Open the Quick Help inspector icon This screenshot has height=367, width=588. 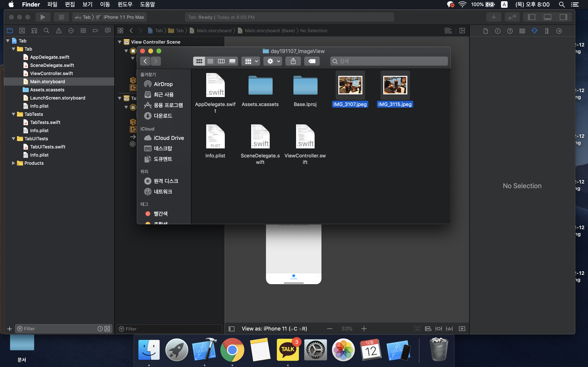(510, 31)
